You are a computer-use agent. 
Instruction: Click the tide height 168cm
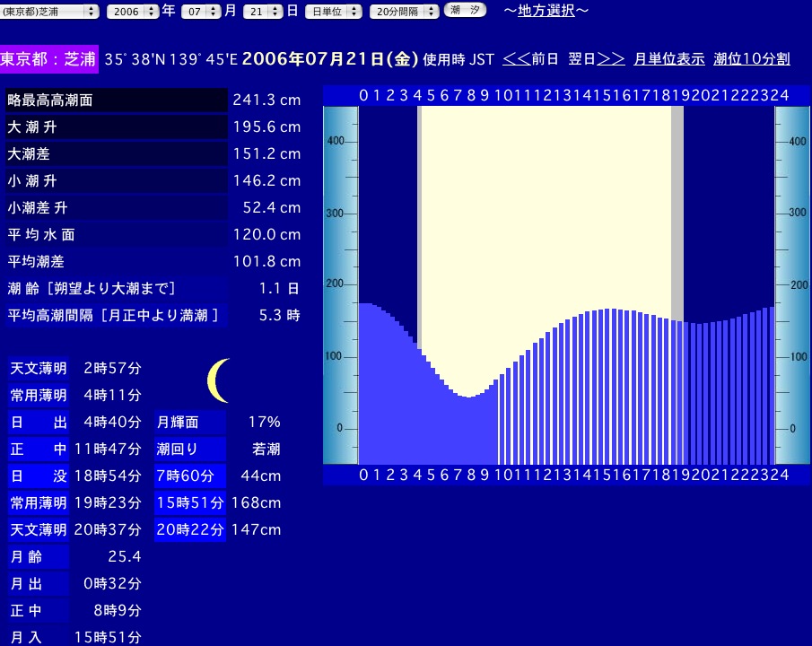point(256,503)
